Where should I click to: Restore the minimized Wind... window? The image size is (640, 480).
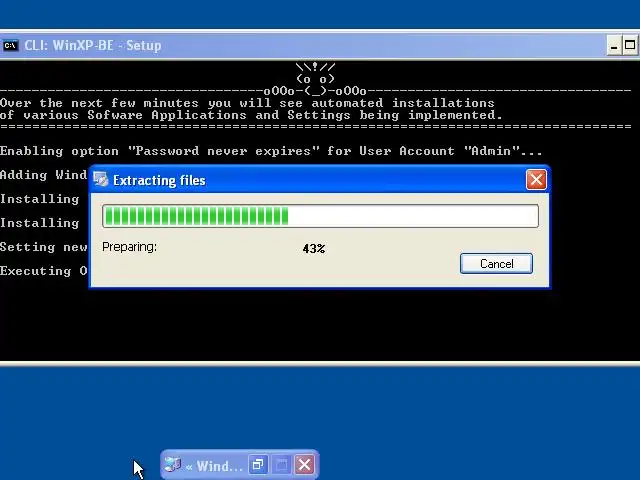pos(258,464)
